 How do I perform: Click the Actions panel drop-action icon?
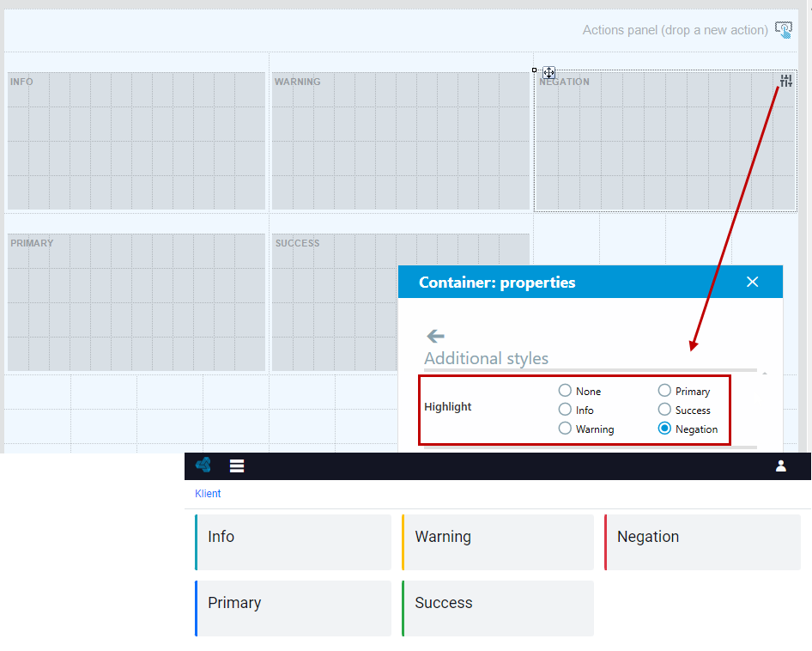(784, 29)
